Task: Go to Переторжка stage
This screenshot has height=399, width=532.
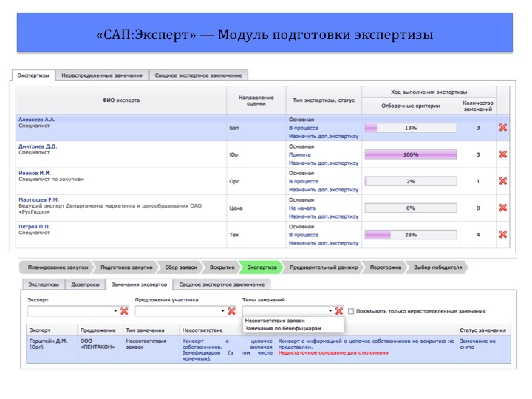Action: [x=386, y=267]
